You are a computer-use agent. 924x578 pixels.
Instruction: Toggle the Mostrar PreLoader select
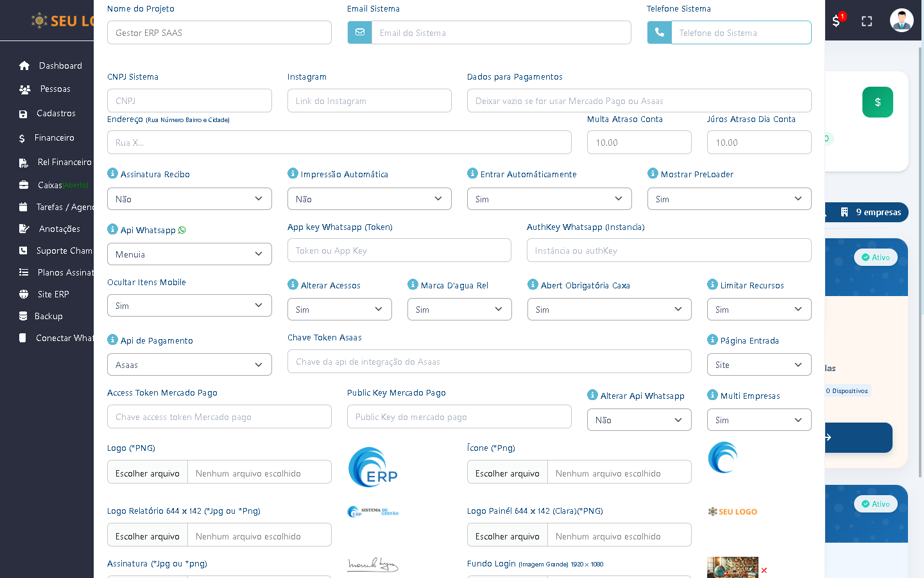[729, 199]
